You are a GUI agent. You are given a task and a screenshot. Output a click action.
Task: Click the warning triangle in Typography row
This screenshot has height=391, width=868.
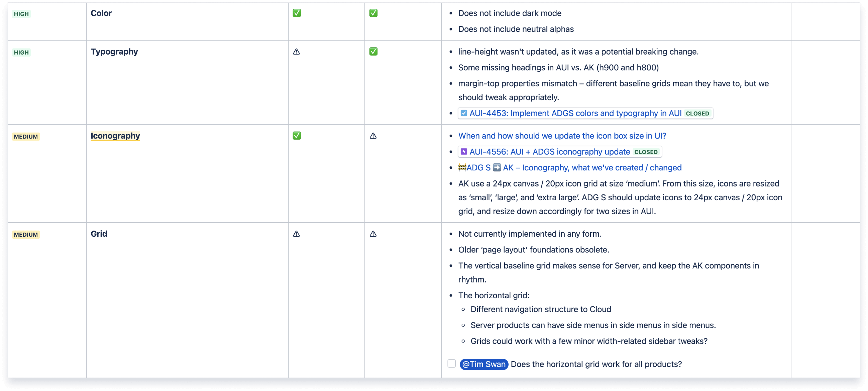coord(296,52)
